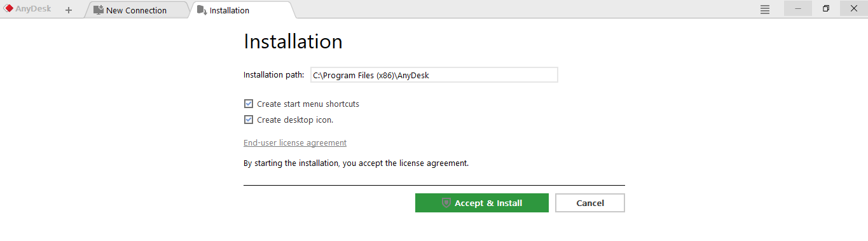This screenshot has height=241, width=868.
Task: Switch to the New Connection tab
Action: point(136,10)
